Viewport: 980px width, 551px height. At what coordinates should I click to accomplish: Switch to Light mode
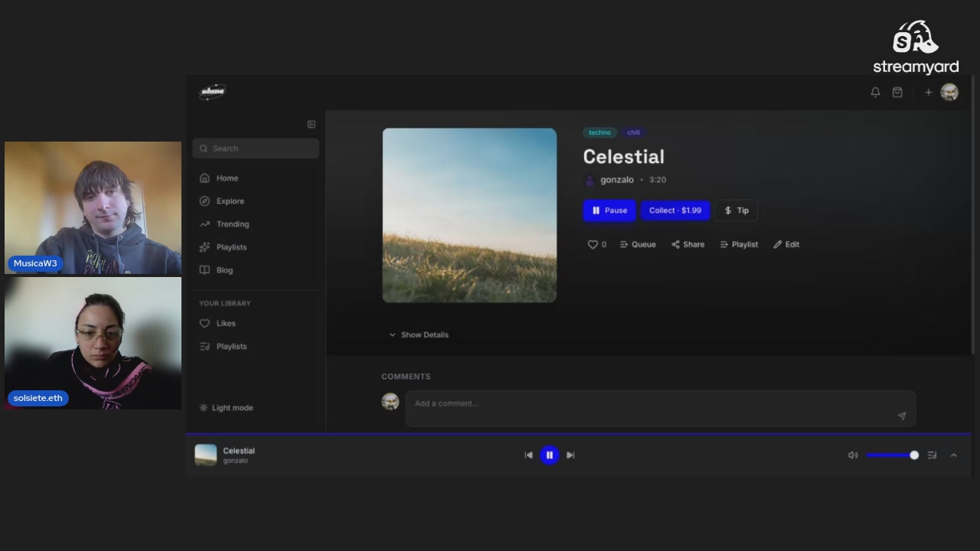(x=226, y=408)
